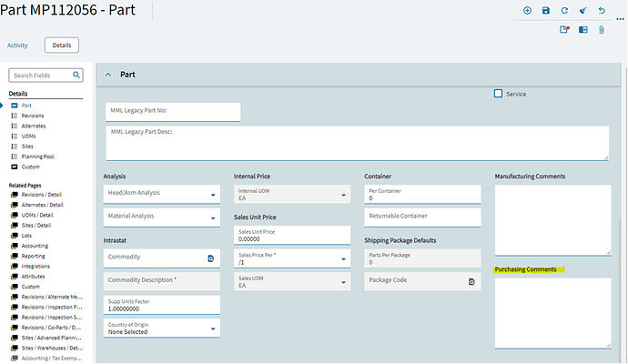Image resolution: width=628 pixels, height=364 pixels.
Task: Select the Details tab
Action: coord(62,45)
